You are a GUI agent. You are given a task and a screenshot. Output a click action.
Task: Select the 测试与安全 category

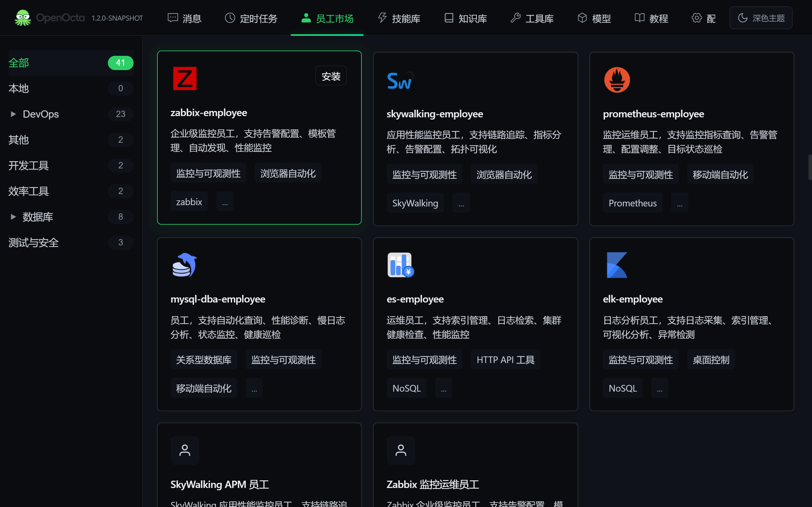[x=71, y=242]
